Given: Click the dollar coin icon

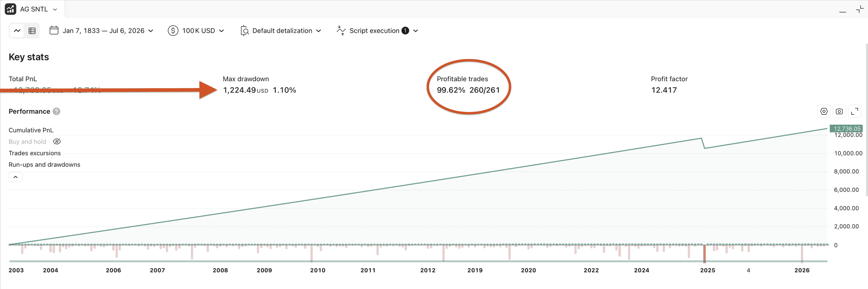Looking at the screenshot, I should coord(173,31).
